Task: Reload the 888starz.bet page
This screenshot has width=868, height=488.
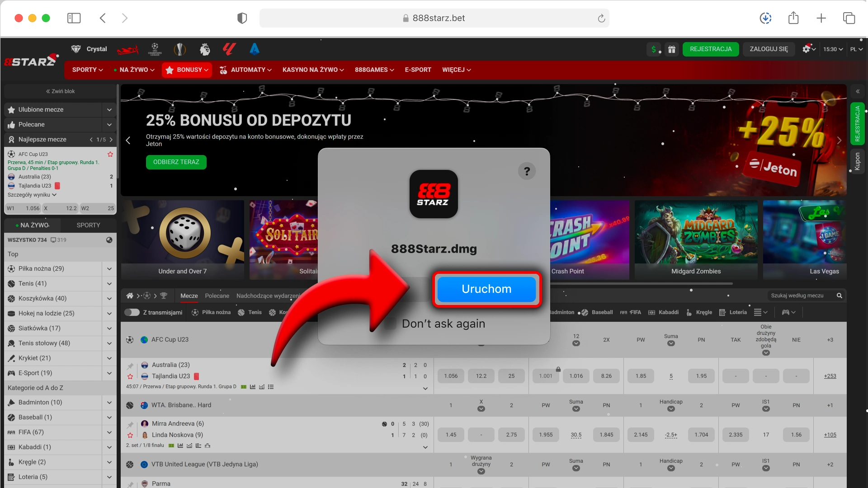Action: click(x=601, y=18)
